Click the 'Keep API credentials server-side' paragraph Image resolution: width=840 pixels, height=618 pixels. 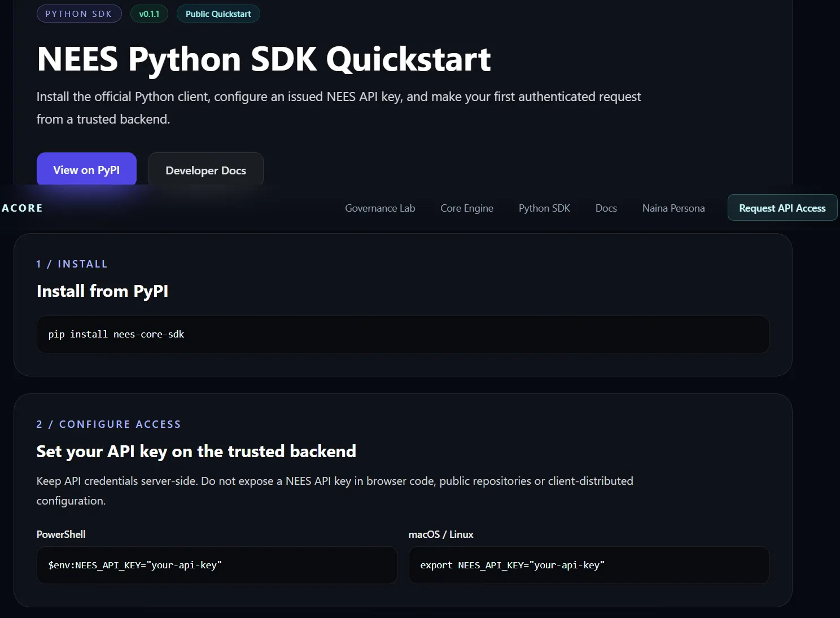click(335, 490)
